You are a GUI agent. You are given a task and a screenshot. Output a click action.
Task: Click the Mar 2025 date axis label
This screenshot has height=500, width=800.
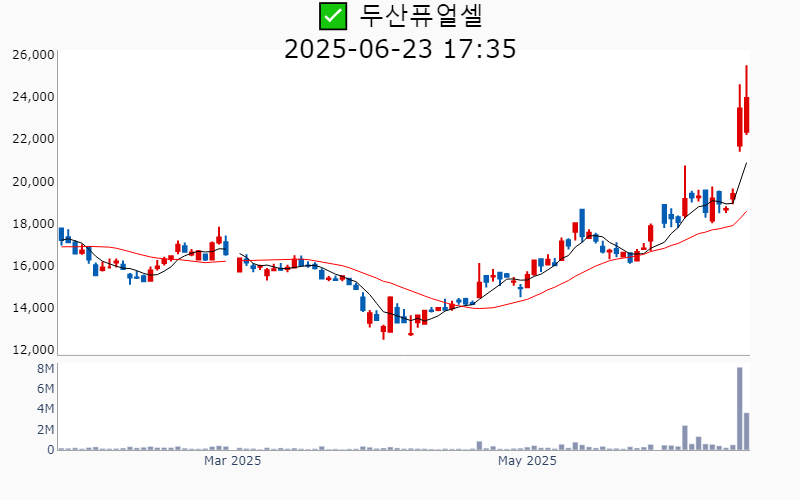tap(233, 461)
